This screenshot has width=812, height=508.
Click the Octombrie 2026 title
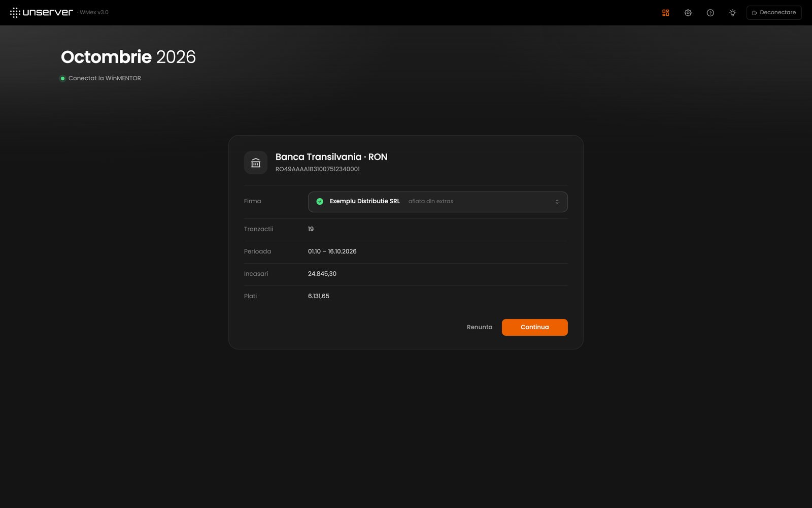(128, 57)
